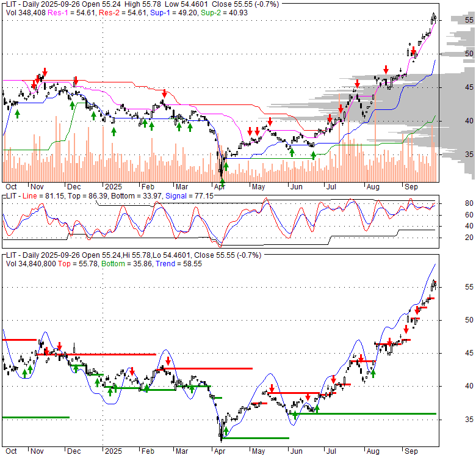Select the Sup-1 = 49.20 legend text

point(174,13)
